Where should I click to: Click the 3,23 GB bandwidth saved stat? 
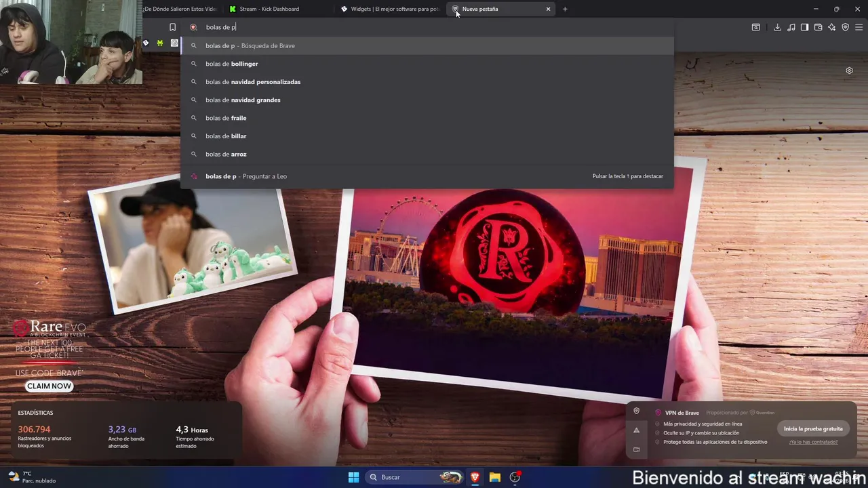[x=122, y=429]
